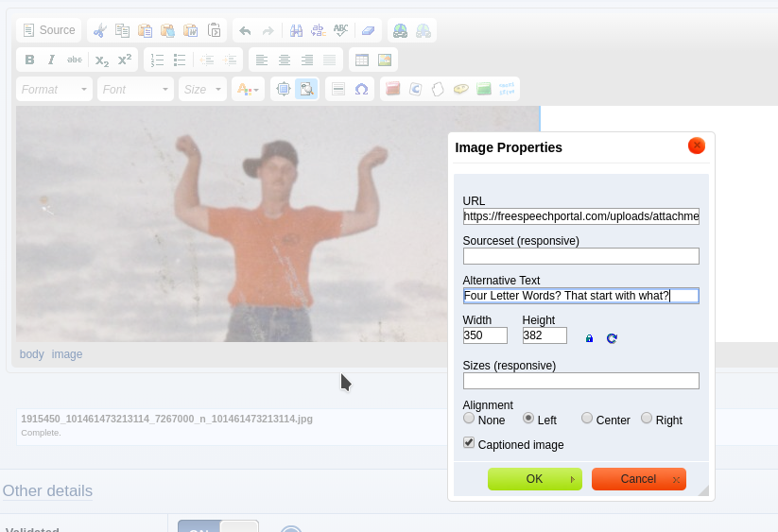Click the lock aspect ratio icon
Viewport: 778px width, 532px height.
[x=589, y=338]
